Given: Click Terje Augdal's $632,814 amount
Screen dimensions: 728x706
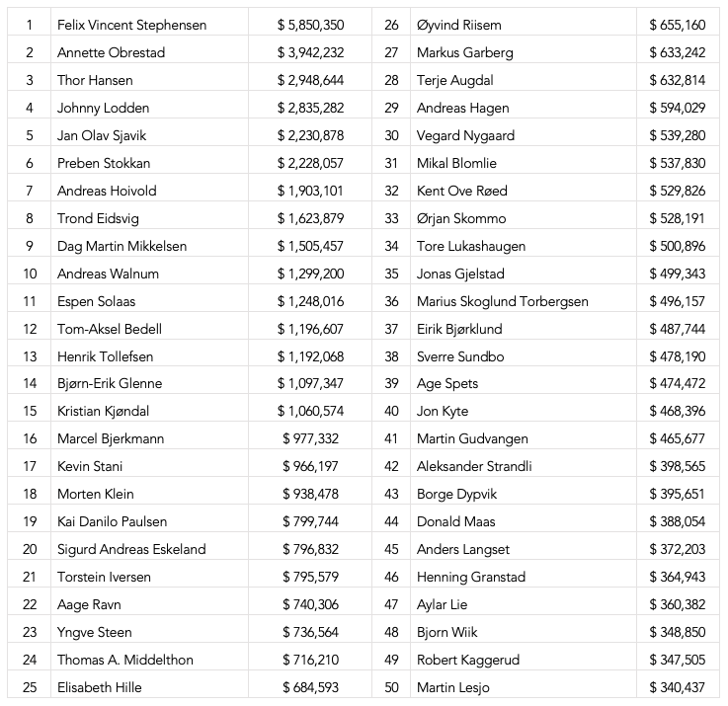Looking at the screenshot, I should pos(678,80).
